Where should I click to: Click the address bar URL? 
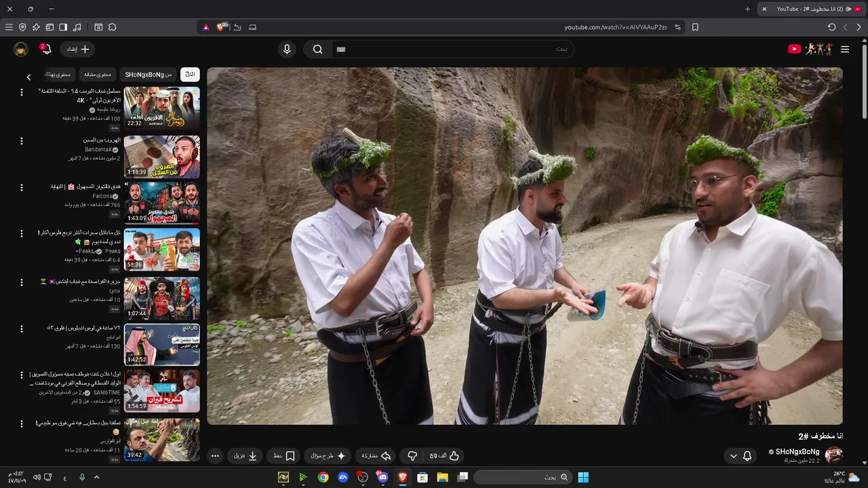(x=615, y=27)
